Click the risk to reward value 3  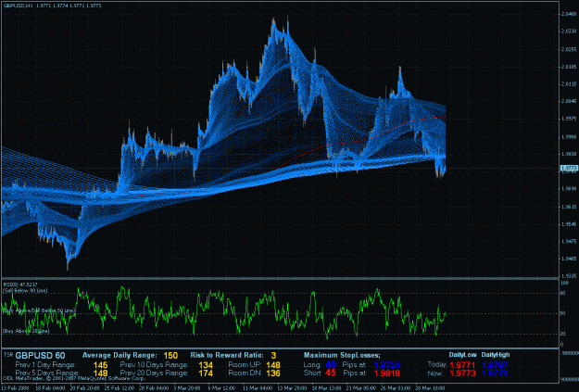(x=273, y=356)
